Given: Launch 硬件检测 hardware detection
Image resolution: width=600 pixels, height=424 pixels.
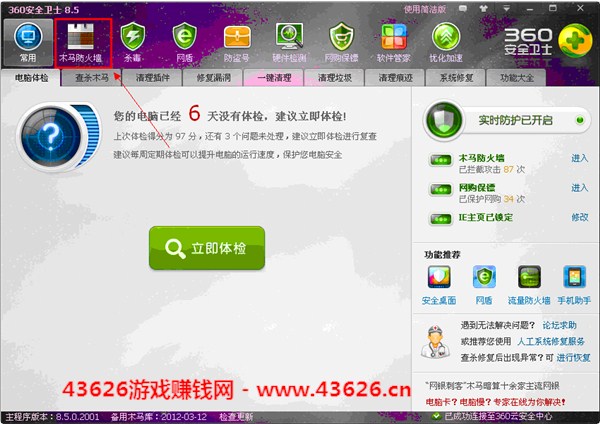Looking at the screenshot, I should click(289, 43).
